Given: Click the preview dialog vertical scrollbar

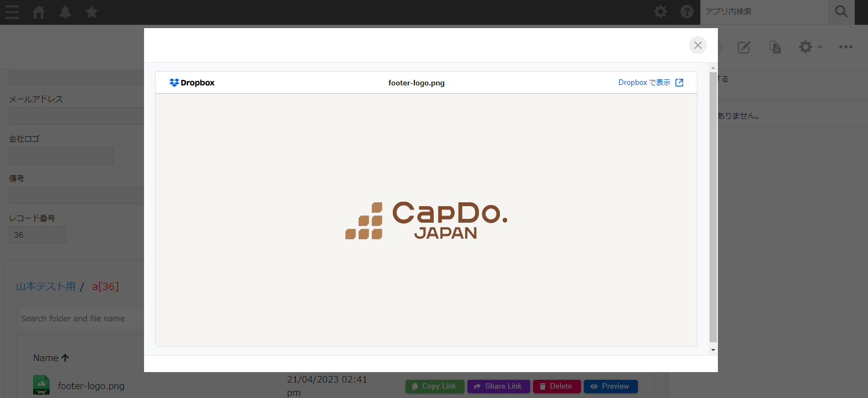Looking at the screenshot, I should 713,207.
